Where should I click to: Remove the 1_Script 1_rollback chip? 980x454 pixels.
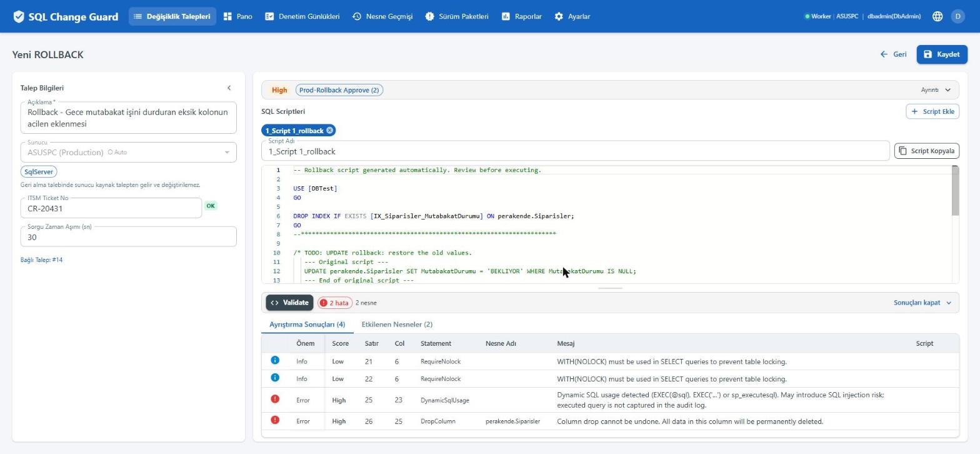329,131
